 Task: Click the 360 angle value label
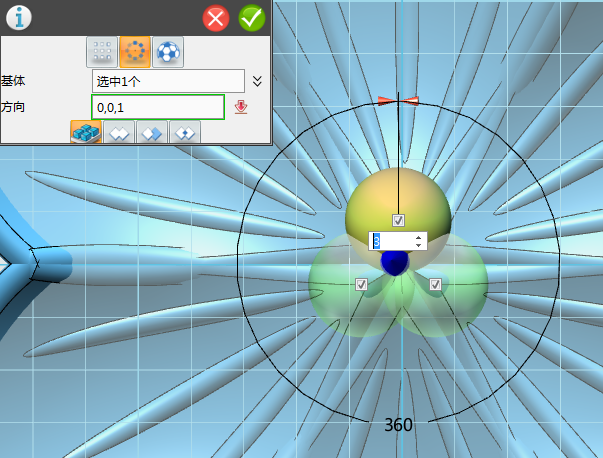398,425
